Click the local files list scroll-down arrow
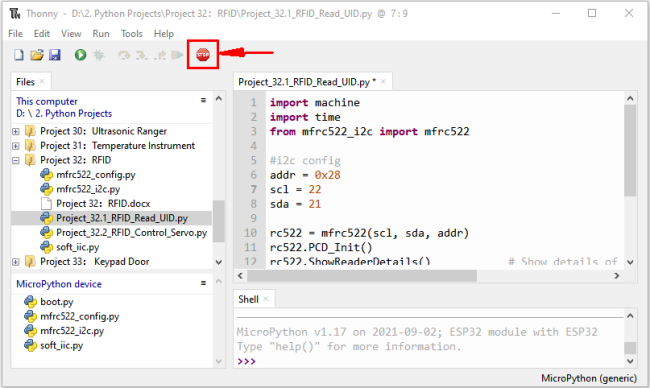The height and width of the screenshot is (388, 650). [219, 262]
